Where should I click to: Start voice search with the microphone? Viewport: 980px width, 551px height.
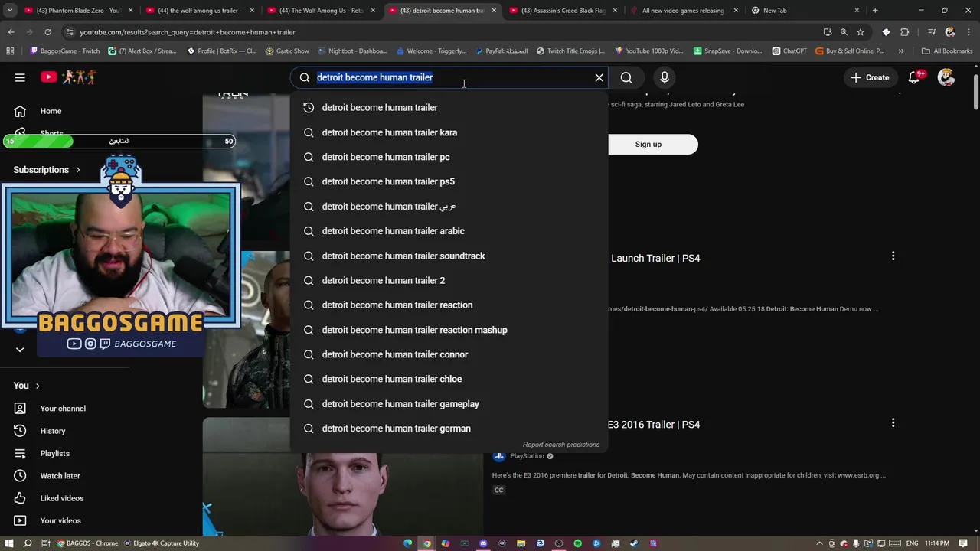coord(665,77)
